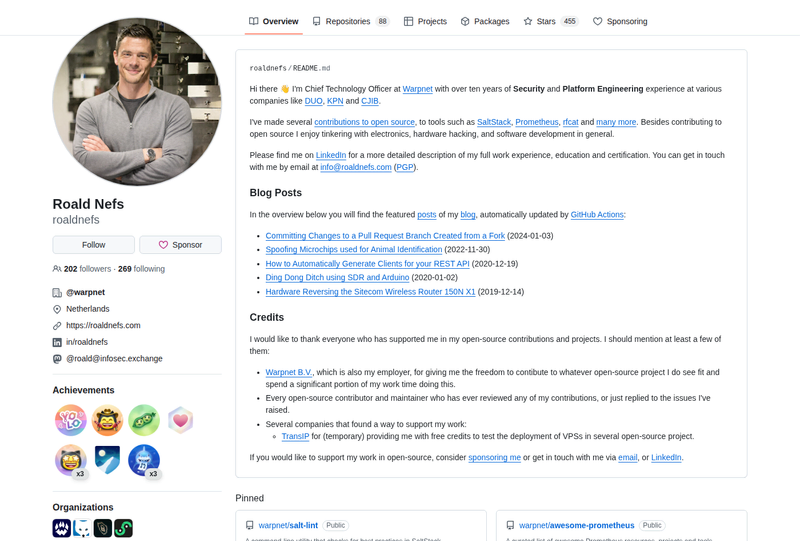Open the DUO company link
The width and height of the screenshot is (800, 541).
(x=313, y=101)
